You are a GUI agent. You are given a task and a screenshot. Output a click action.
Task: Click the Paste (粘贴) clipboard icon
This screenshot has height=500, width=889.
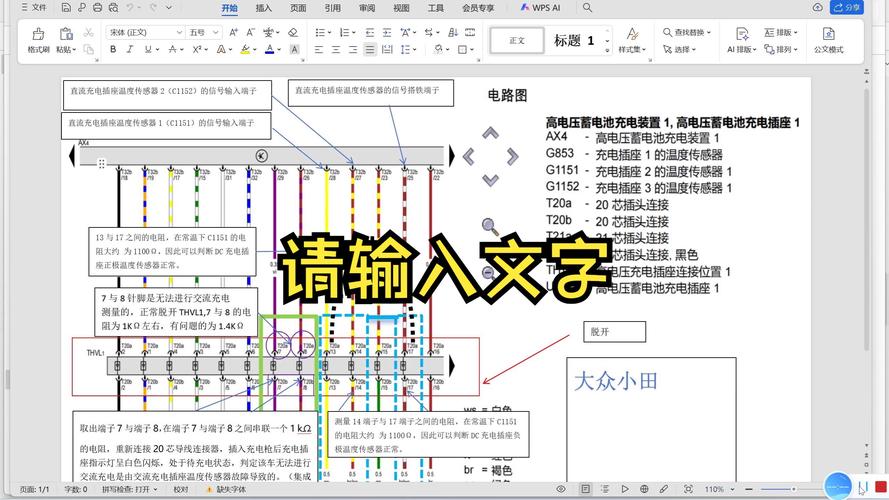click(66, 34)
